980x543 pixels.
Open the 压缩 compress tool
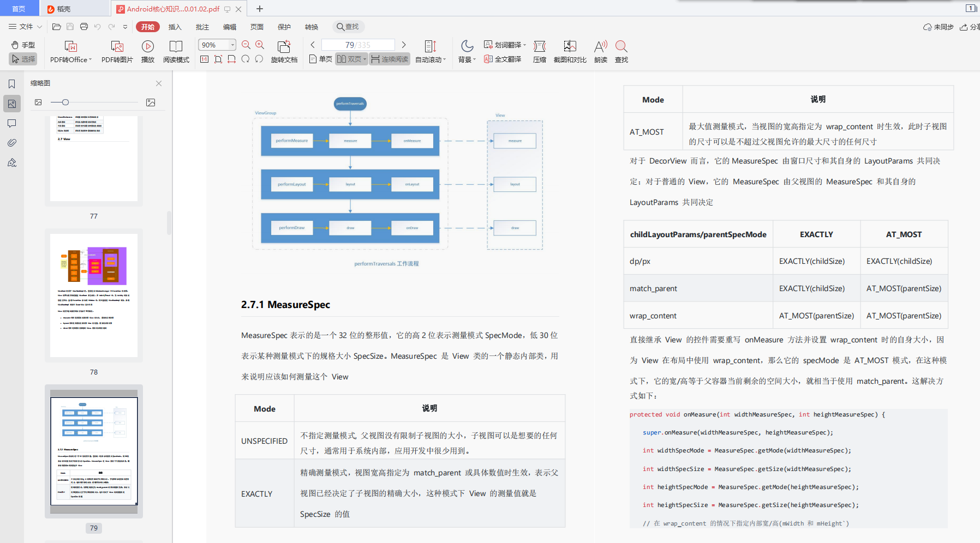539,47
